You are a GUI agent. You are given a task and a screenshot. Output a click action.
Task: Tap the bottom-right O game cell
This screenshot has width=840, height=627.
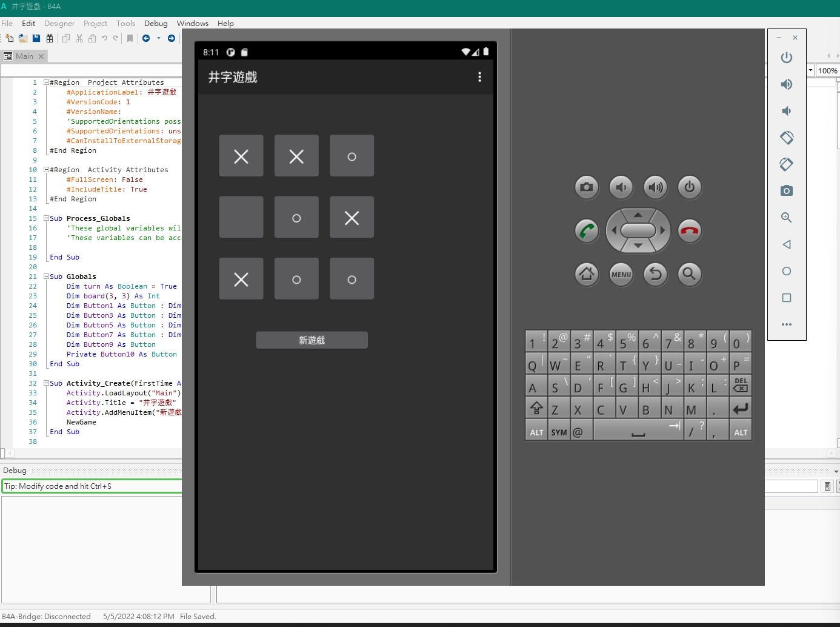[x=352, y=279]
